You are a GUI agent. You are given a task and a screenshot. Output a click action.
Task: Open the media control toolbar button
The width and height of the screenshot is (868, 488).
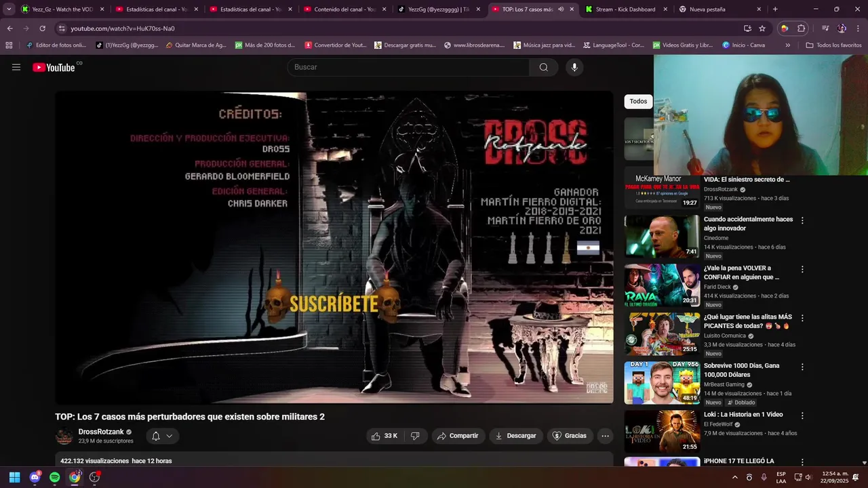pyautogui.click(x=825, y=28)
